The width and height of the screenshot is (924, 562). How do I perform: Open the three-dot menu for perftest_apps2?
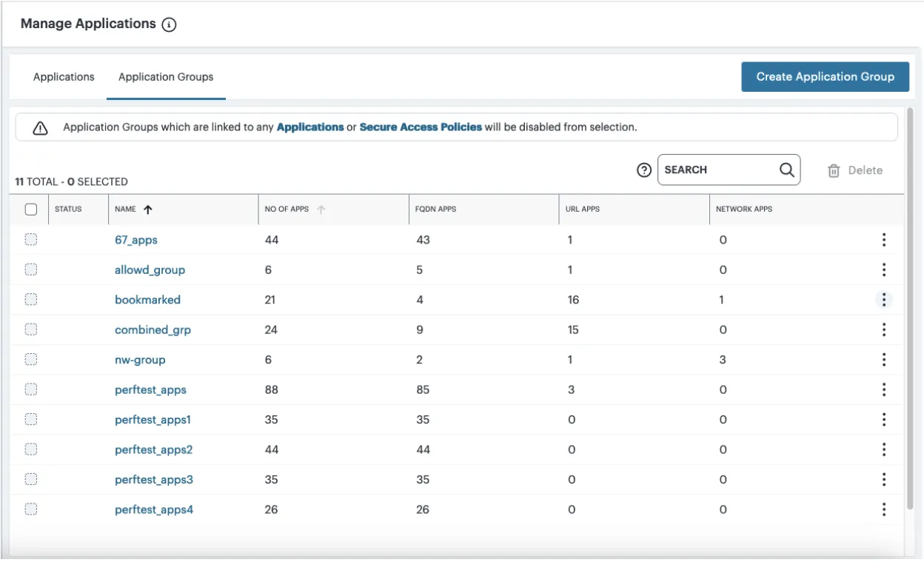pyautogui.click(x=884, y=449)
